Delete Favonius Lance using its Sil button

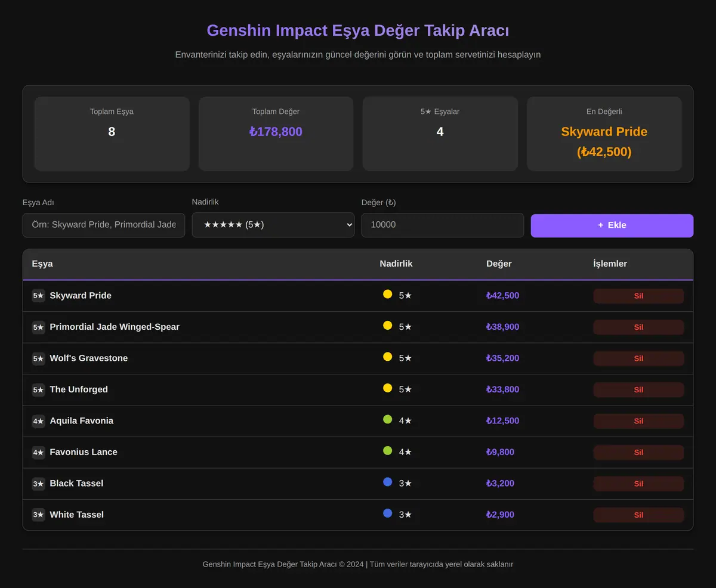(x=638, y=452)
